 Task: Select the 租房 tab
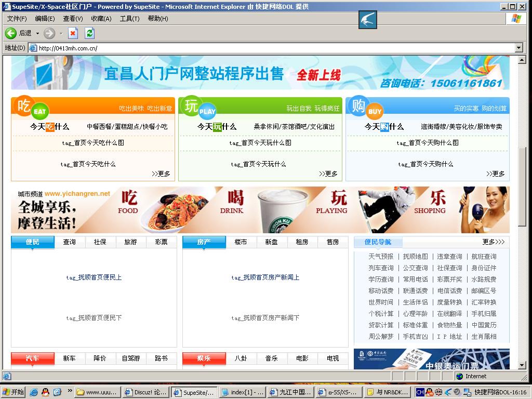(302, 242)
